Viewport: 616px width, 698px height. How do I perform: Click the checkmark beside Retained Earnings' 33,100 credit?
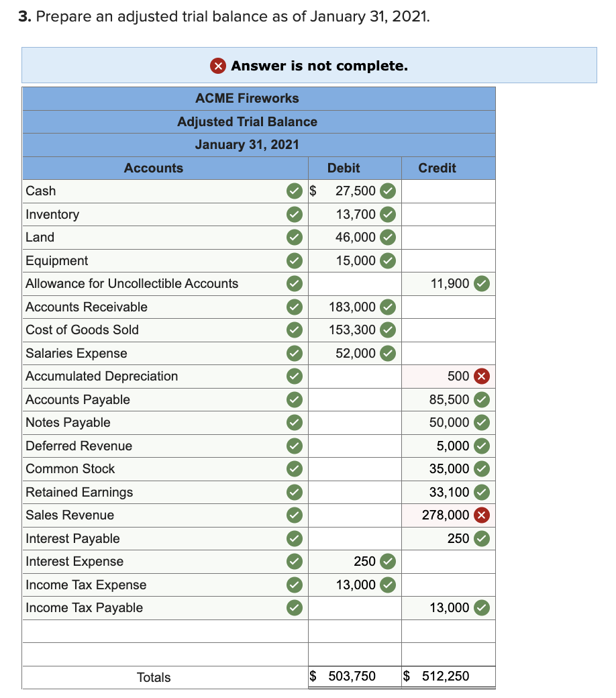pyautogui.click(x=482, y=492)
